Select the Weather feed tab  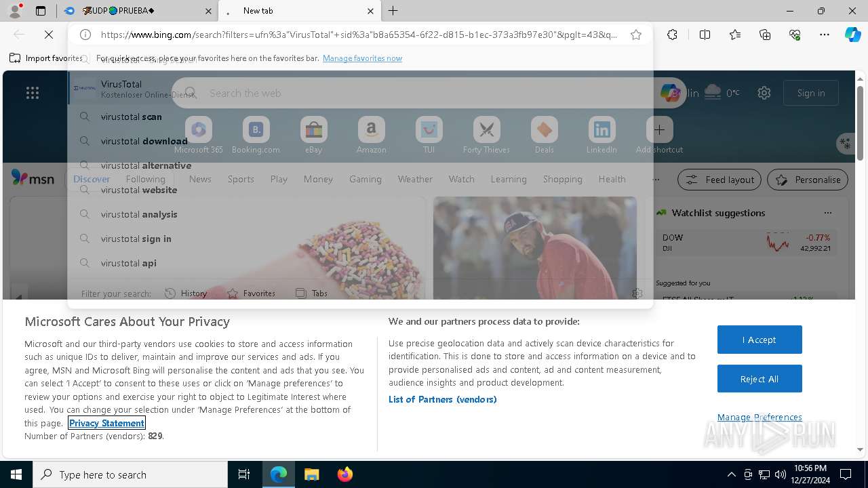[415, 179]
